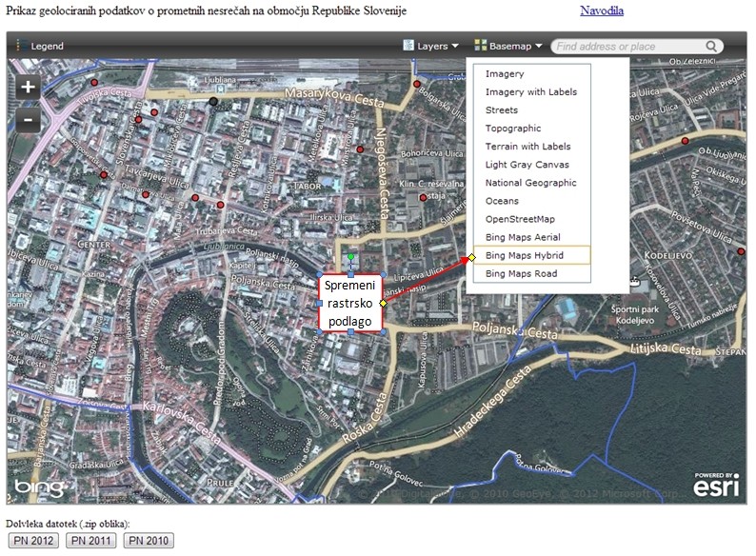Open the Navodila instructions link
The height and width of the screenshot is (556, 756).
point(602,10)
